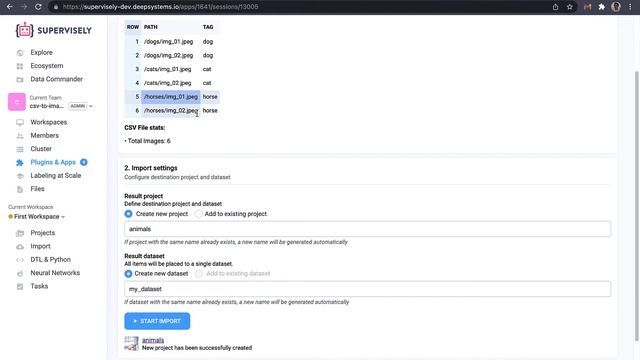
Task: Click the share icon in address bar
Action: 556,7
